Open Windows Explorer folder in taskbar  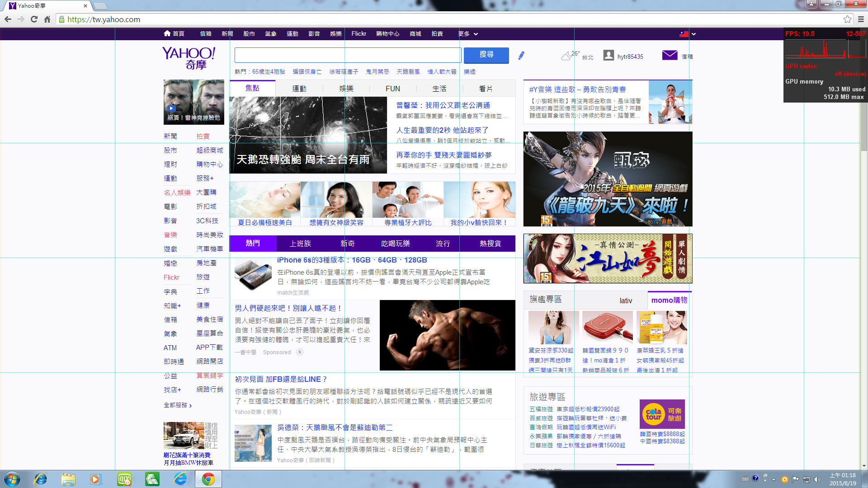pos(68,479)
